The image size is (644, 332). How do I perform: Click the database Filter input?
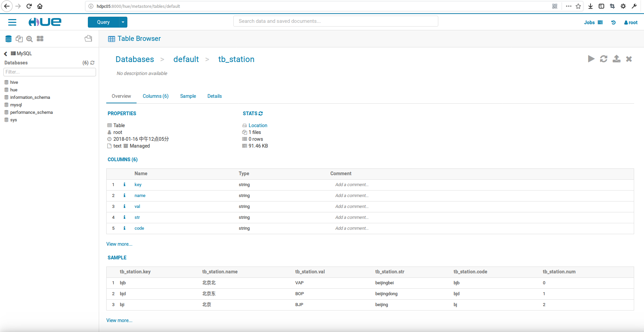pyautogui.click(x=50, y=72)
